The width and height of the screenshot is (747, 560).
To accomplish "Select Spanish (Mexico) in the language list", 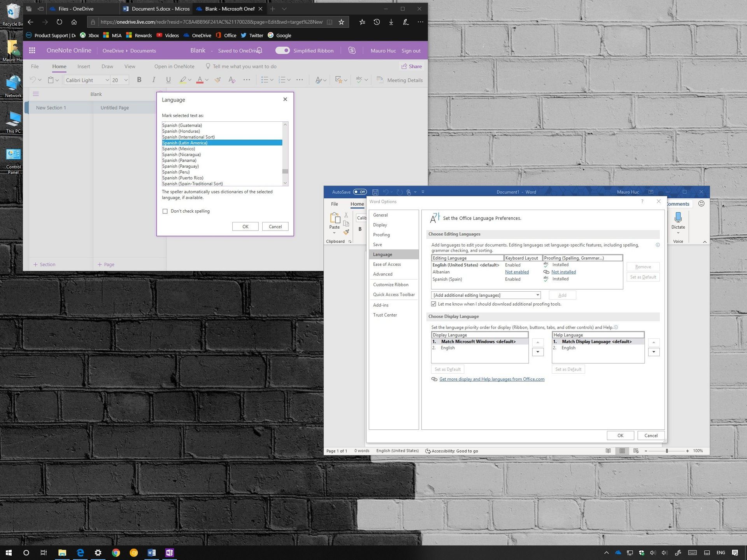I will click(179, 149).
